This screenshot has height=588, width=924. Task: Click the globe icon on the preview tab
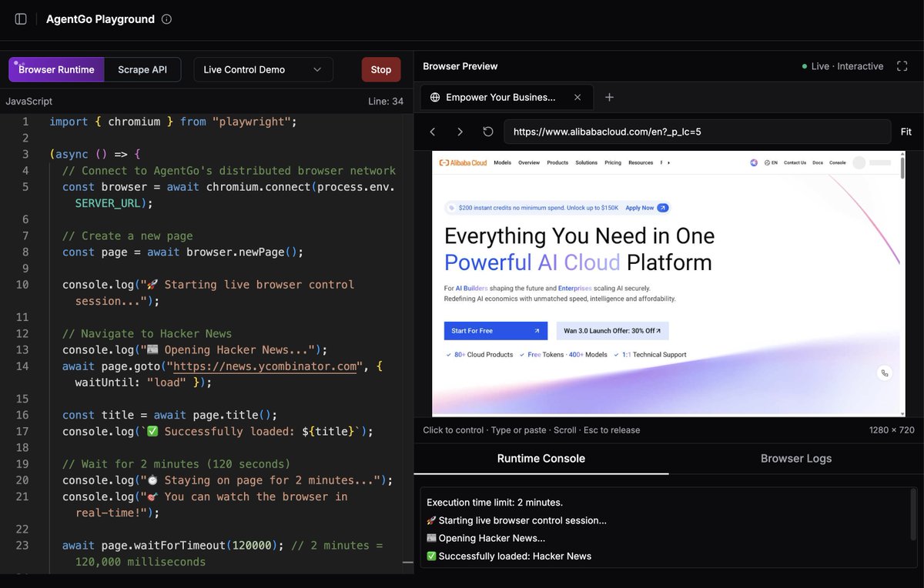coord(435,97)
